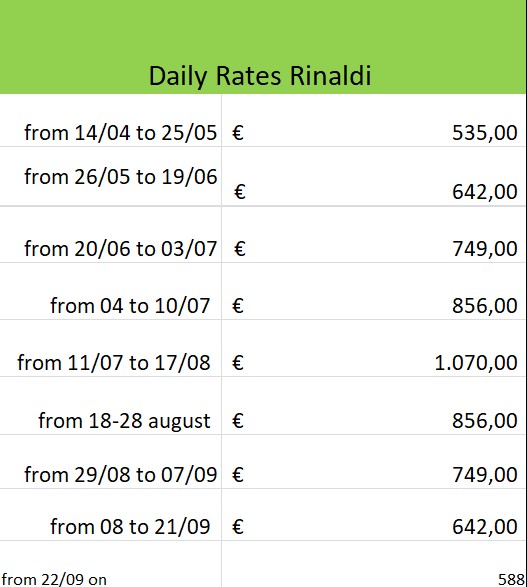Click the 'from 11/07 to 17/08' cell
Screen dimensions: 527x587
[110, 348]
